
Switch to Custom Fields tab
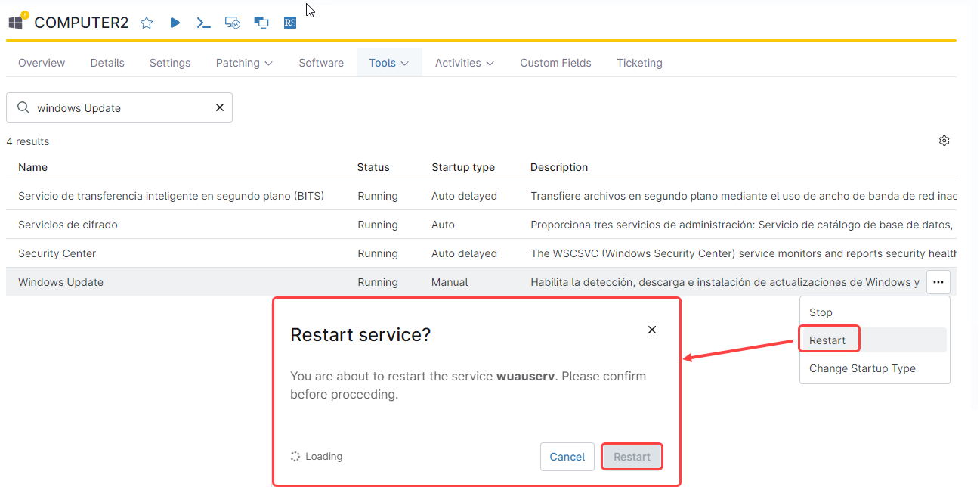click(555, 63)
